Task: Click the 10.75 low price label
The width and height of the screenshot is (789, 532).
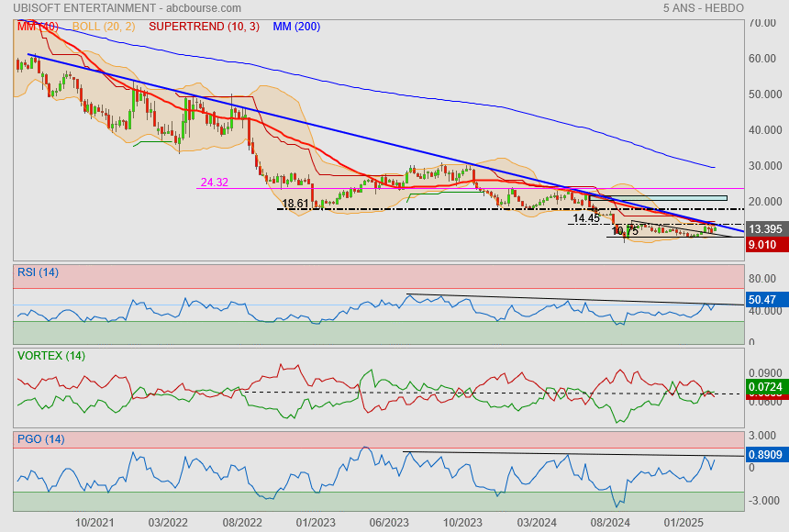Action: click(x=624, y=231)
